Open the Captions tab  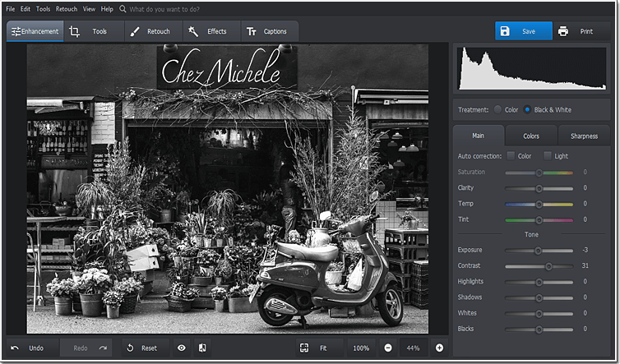pos(270,31)
